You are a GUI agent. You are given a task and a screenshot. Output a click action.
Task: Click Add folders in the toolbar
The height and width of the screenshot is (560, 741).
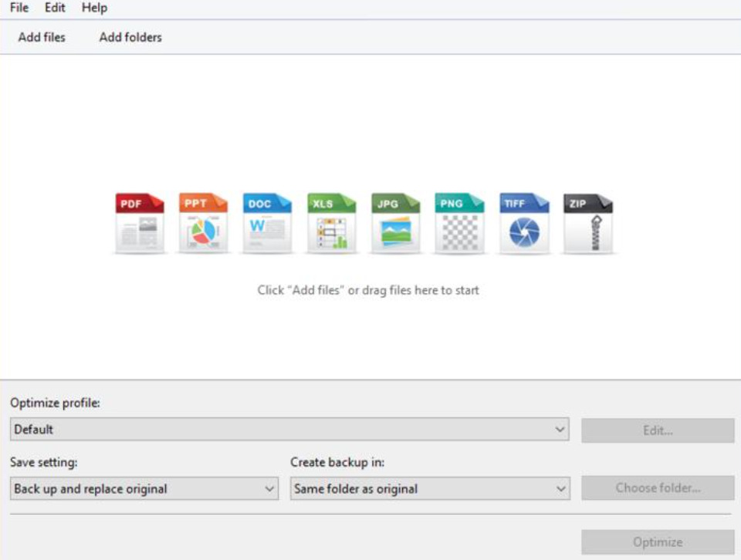point(130,37)
